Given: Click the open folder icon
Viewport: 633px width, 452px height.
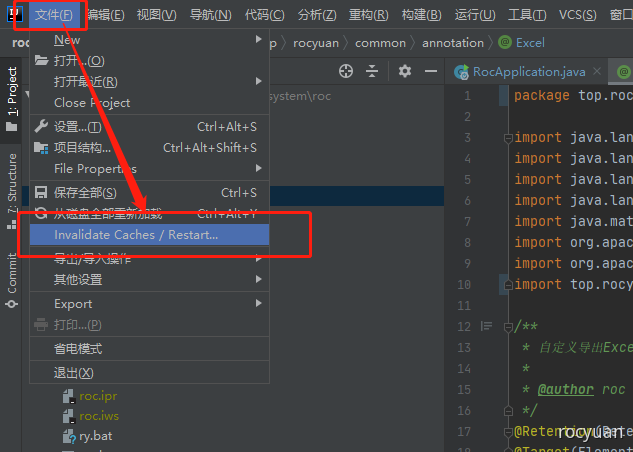Looking at the screenshot, I should pyautogui.click(x=41, y=61).
